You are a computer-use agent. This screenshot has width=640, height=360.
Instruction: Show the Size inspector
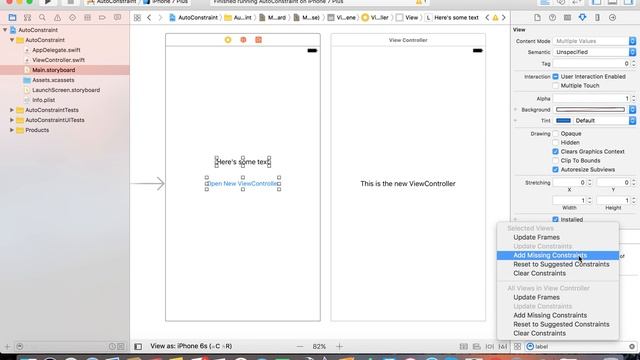(597, 18)
